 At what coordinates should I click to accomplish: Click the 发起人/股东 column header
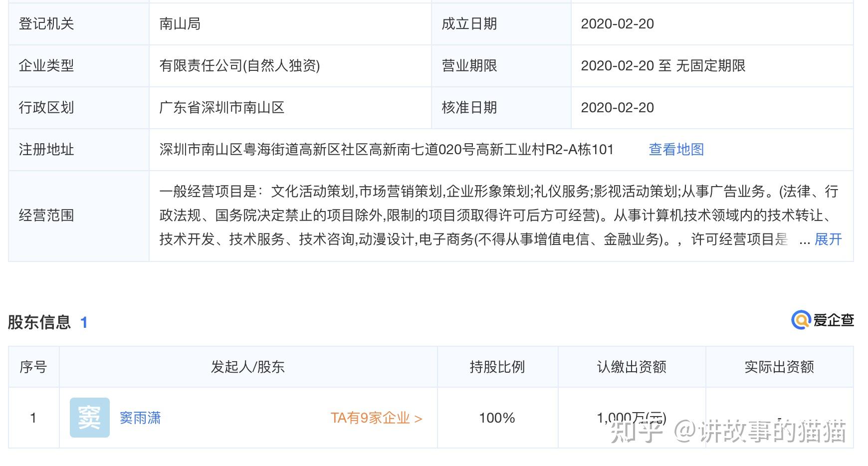pyautogui.click(x=248, y=366)
